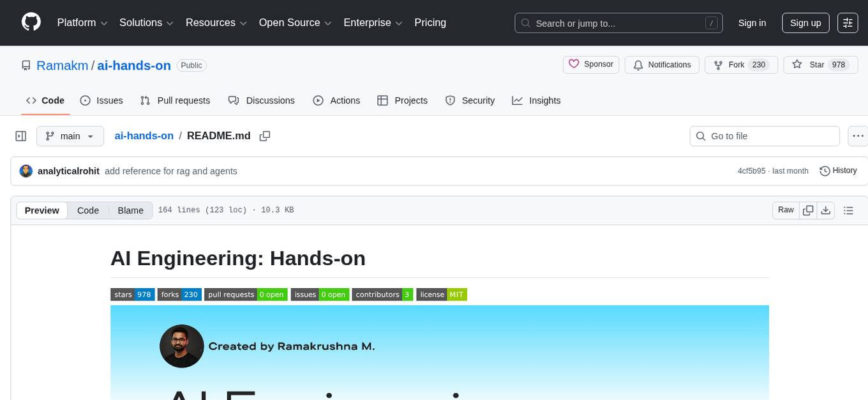View the file History
Screen dimensions: 868x400
click(838, 171)
